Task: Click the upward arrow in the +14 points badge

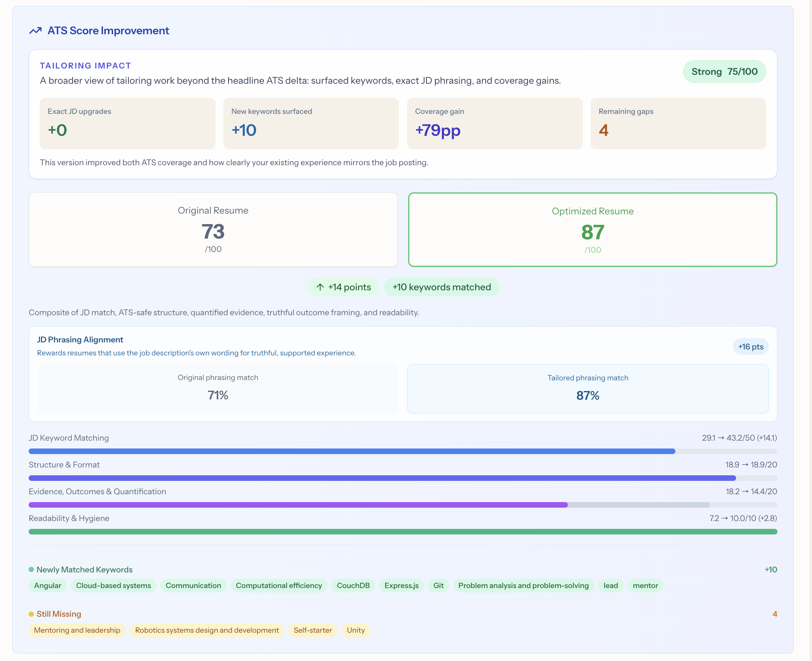Action: (320, 287)
